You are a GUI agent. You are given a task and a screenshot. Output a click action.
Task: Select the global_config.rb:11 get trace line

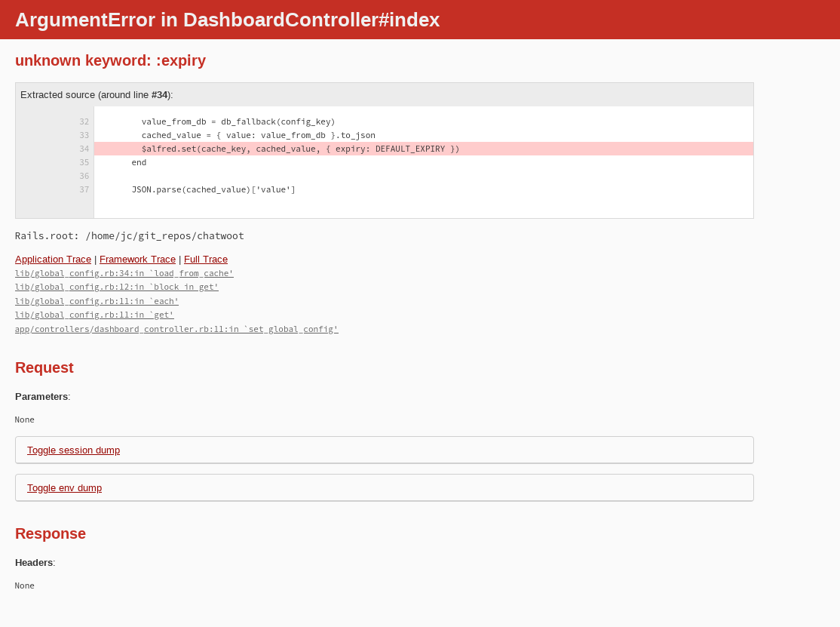click(x=94, y=315)
